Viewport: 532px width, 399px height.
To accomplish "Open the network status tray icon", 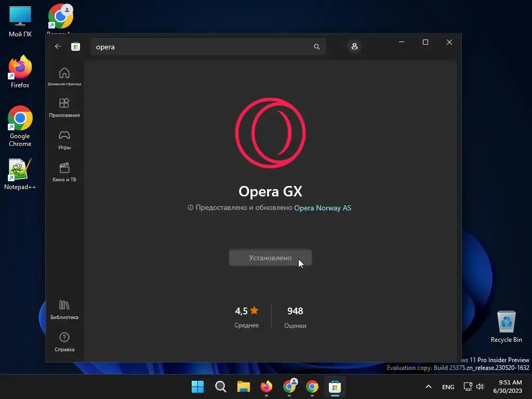I will (x=468, y=387).
